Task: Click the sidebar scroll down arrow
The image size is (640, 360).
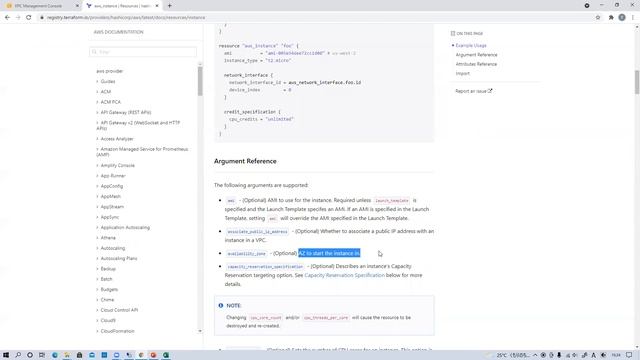Action: pyautogui.click(x=200, y=331)
